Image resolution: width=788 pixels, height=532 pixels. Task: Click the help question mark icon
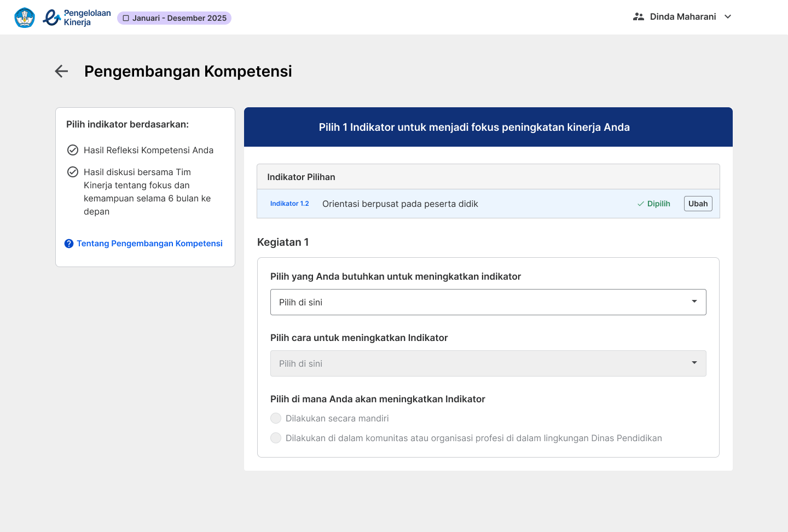(69, 244)
